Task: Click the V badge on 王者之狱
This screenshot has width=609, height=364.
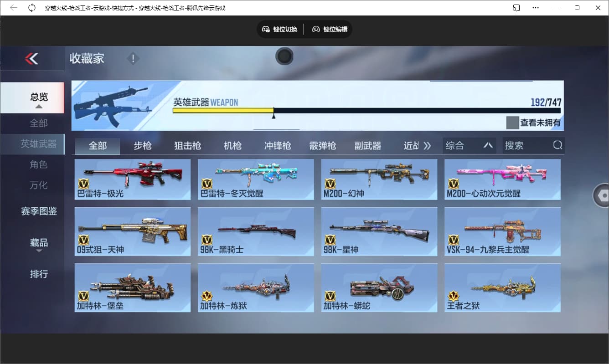Action: pyautogui.click(x=454, y=296)
